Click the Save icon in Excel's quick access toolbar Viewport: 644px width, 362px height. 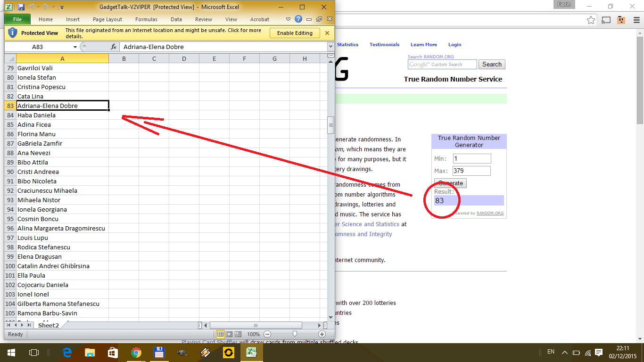pos(21,7)
